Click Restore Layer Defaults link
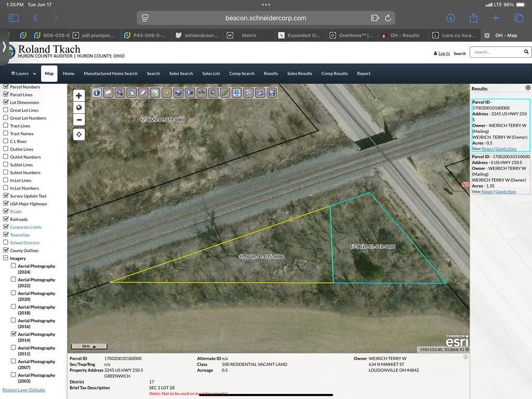 pos(23,390)
